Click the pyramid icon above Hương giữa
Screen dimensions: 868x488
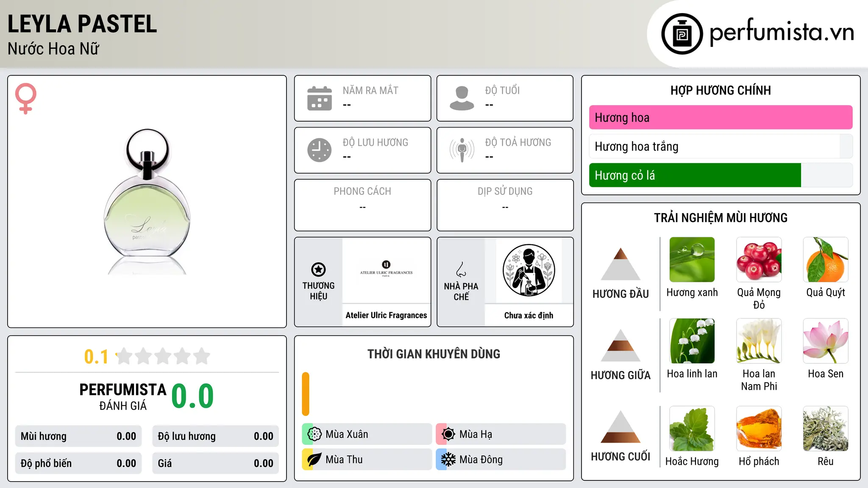[620, 345]
